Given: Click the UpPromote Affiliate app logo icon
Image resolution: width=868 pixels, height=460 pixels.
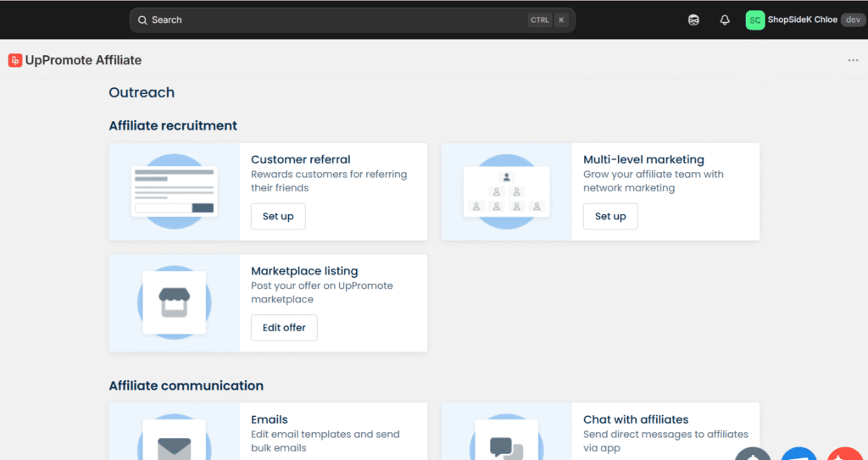Looking at the screenshot, I should tap(15, 60).
